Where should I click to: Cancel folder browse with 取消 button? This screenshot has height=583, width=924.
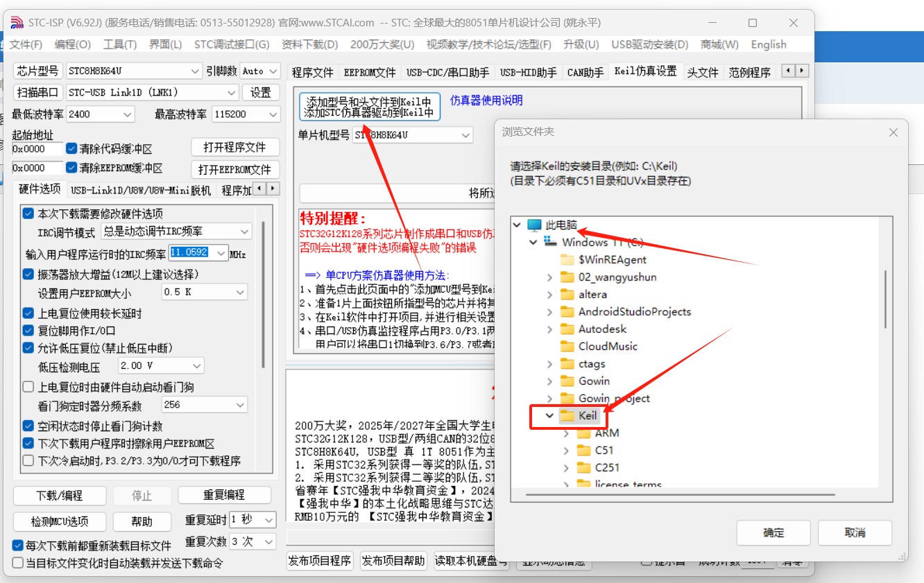tap(855, 532)
